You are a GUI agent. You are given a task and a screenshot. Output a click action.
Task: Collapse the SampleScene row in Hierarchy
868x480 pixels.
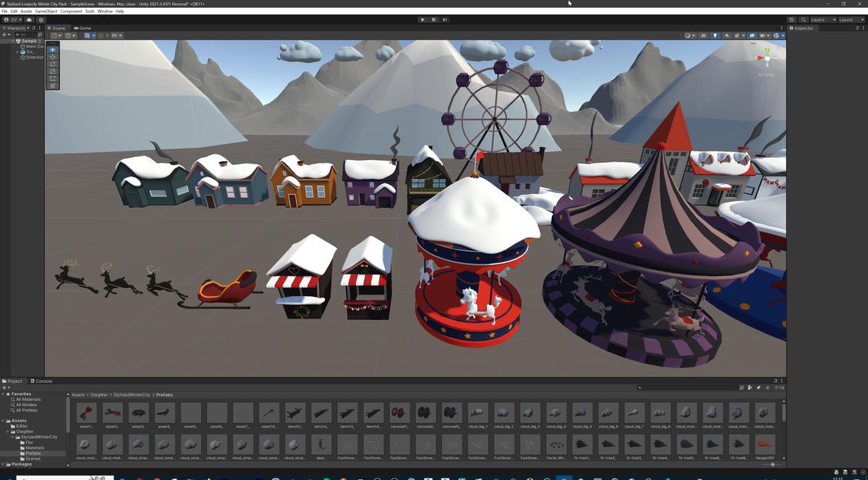click(x=14, y=41)
